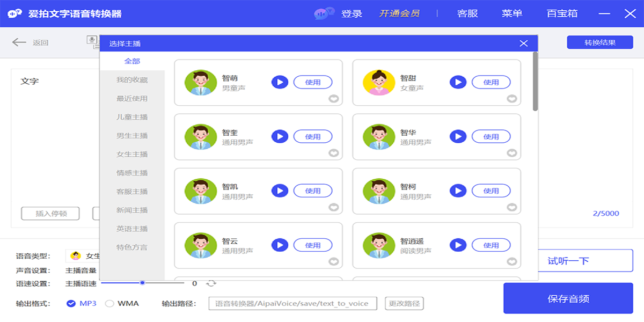The image size is (644, 322).
Task: Use the 智柯 anchor voice
Action: (491, 191)
